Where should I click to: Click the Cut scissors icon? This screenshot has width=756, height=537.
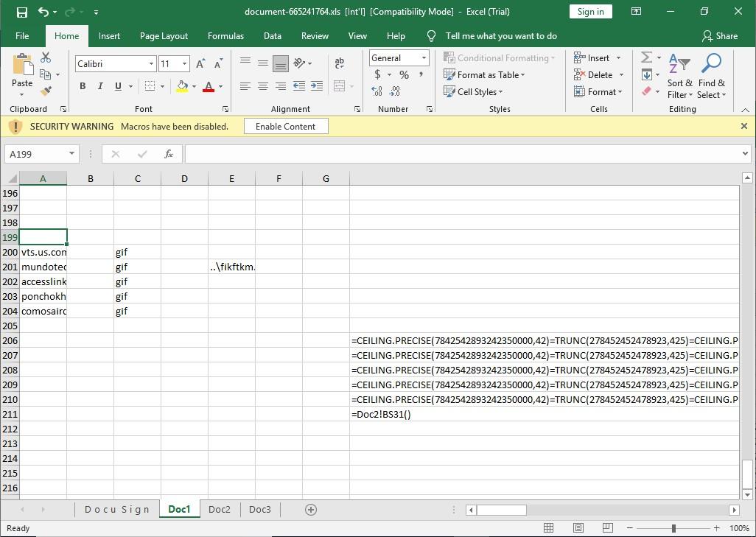pos(46,57)
